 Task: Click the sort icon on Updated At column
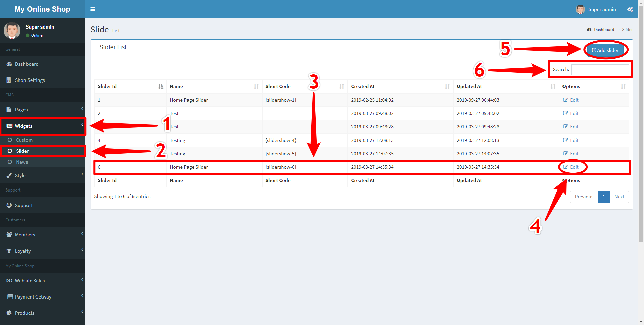[x=553, y=86]
